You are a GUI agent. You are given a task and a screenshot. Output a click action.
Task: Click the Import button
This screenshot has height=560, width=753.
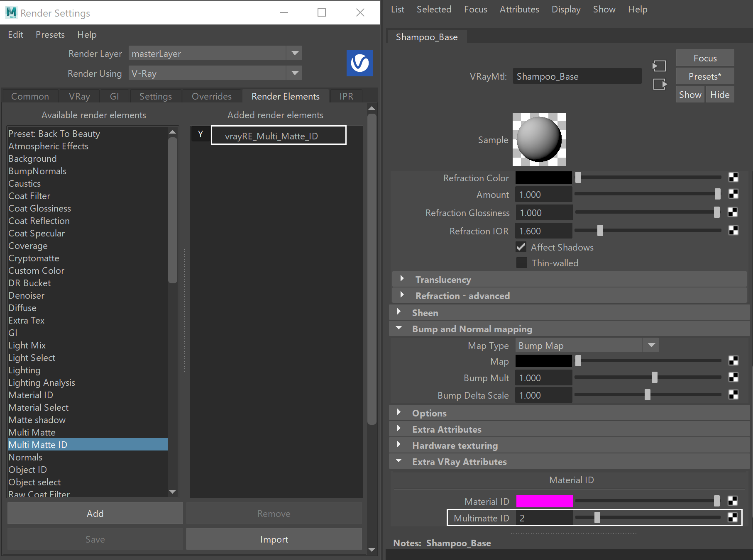[x=274, y=539]
